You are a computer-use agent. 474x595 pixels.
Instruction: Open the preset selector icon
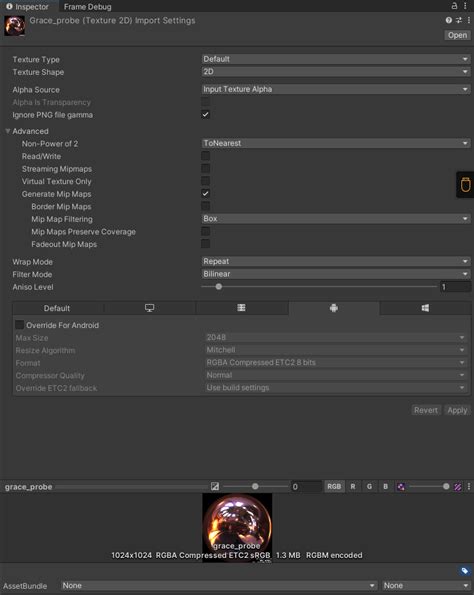pyautogui.click(x=459, y=20)
